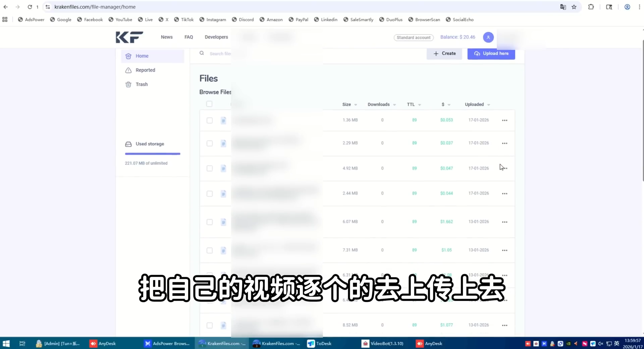
Task: Go to News page
Action: [x=167, y=37]
